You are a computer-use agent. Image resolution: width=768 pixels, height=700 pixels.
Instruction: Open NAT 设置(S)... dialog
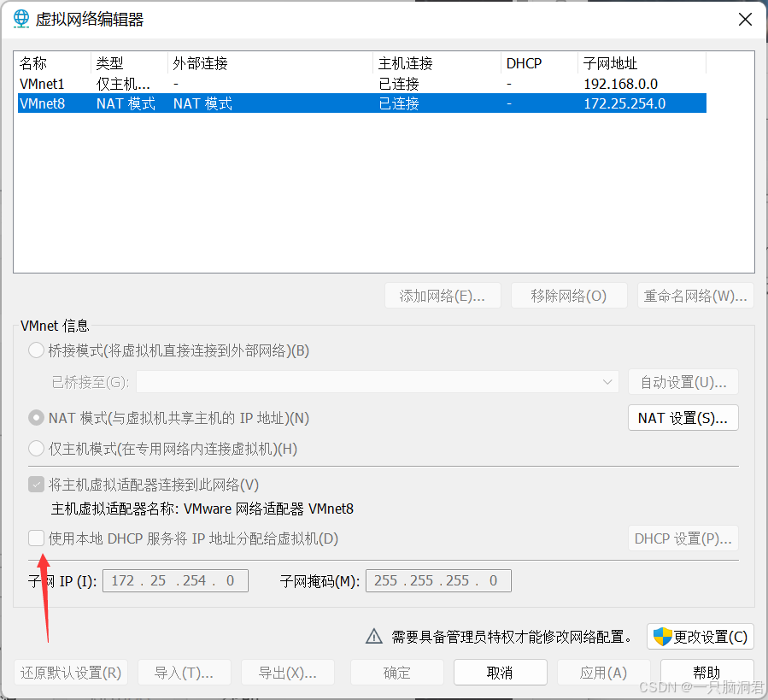click(x=683, y=418)
